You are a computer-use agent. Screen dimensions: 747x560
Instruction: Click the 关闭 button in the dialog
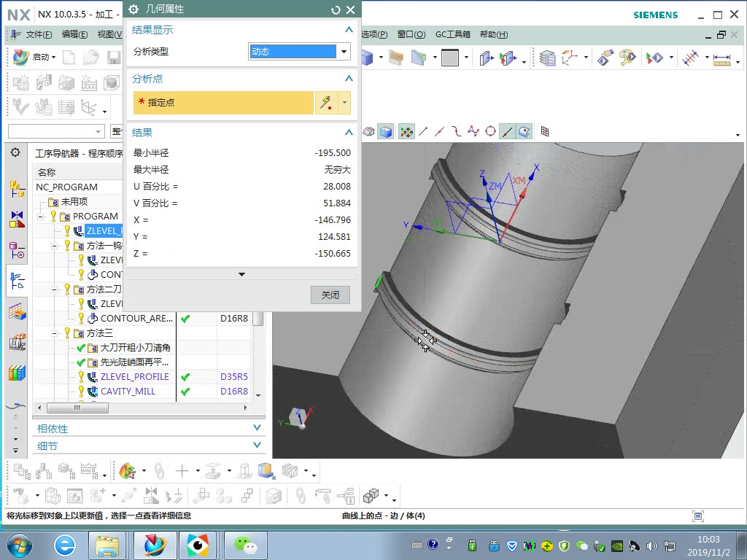point(330,295)
